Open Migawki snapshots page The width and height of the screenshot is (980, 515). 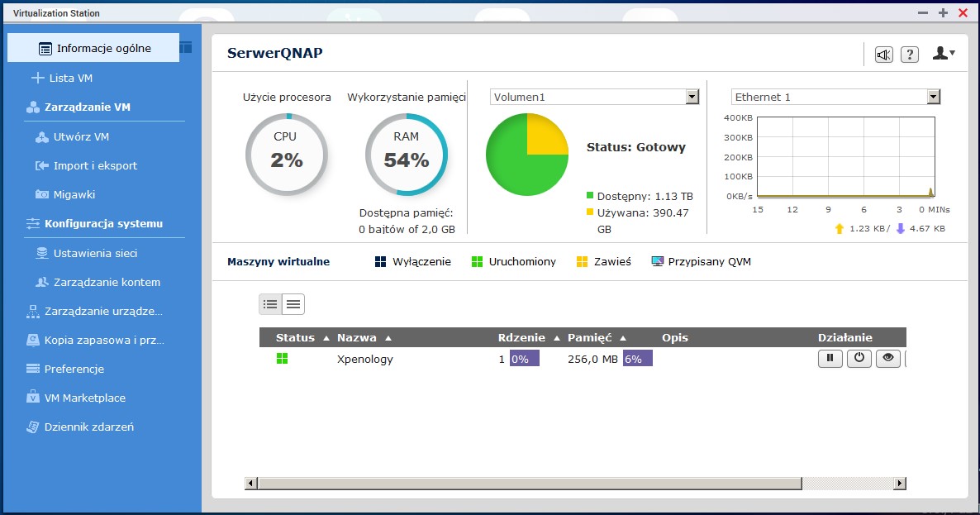point(74,194)
